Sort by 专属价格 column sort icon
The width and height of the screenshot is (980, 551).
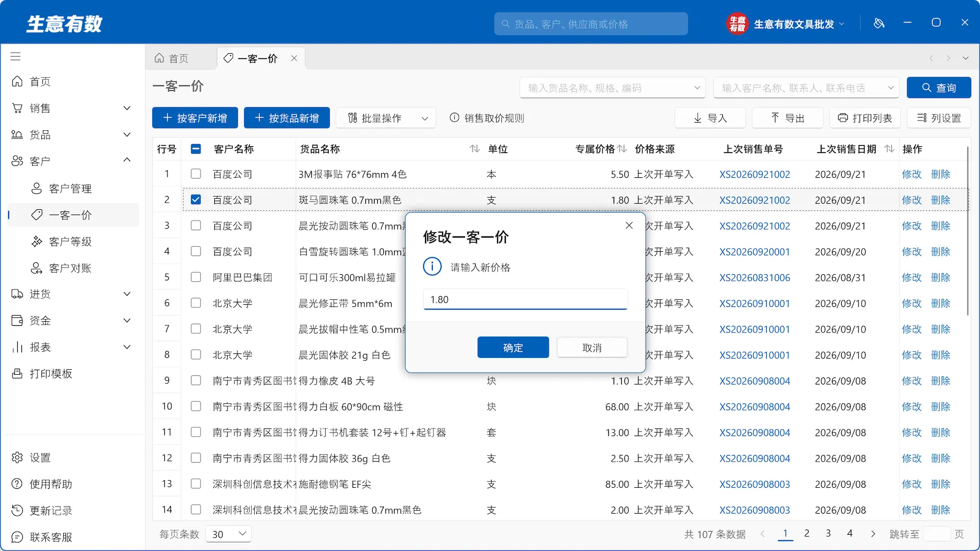pos(622,149)
